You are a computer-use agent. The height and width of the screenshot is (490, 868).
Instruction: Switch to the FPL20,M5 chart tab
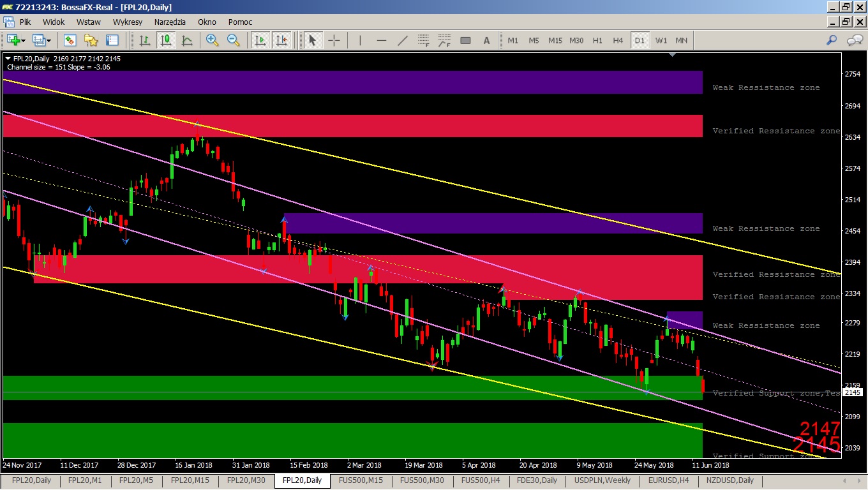[x=135, y=480]
